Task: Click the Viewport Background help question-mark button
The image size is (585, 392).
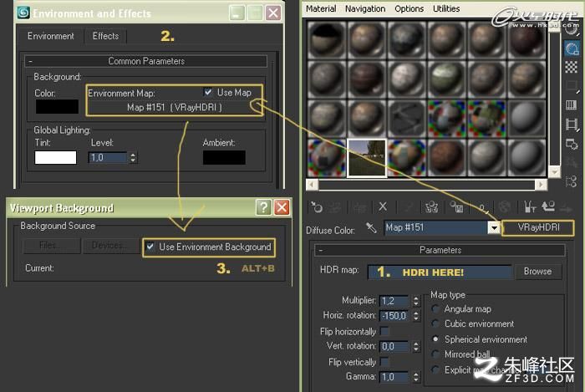Action: (263, 207)
